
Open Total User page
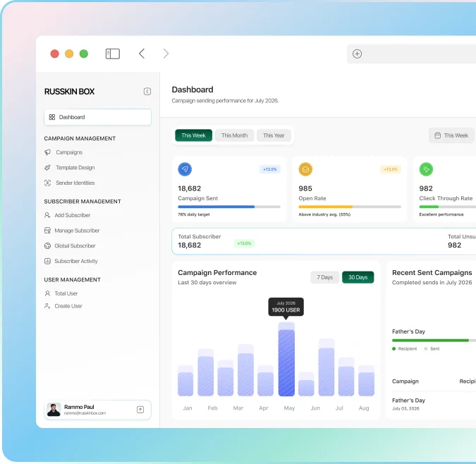tap(66, 293)
